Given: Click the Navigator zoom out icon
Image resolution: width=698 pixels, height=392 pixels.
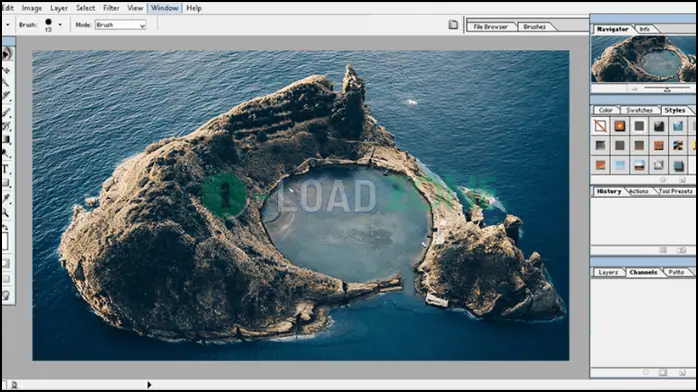Looking at the screenshot, I should (634, 89).
